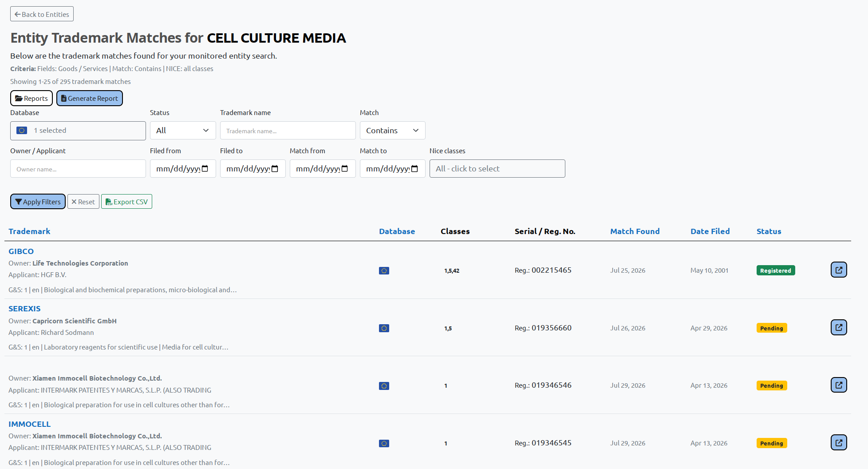
Task: Click the EU flag icon in GIBCO row
Action: click(x=384, y=270)
